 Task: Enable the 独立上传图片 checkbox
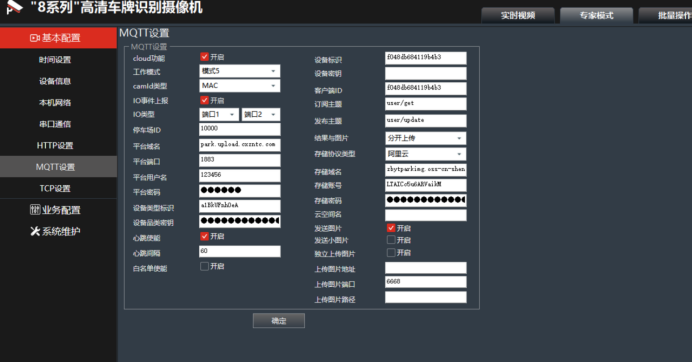[391, 253]
